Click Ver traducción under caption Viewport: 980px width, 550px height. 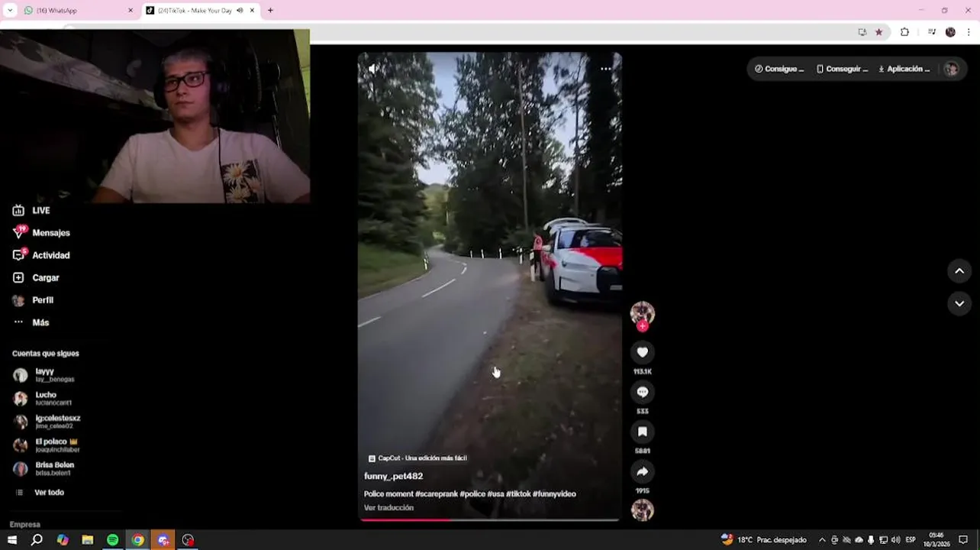click(x=388, y=508)
